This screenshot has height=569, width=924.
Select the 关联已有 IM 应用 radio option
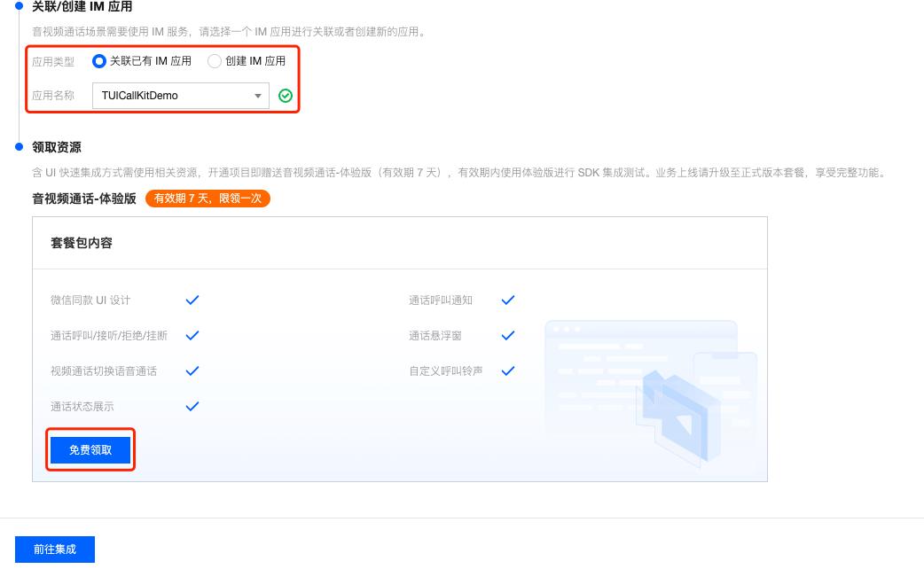click(99, 61)
